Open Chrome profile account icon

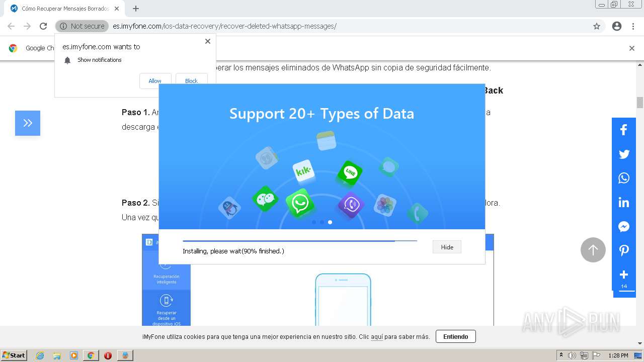(x=617, y=26)
